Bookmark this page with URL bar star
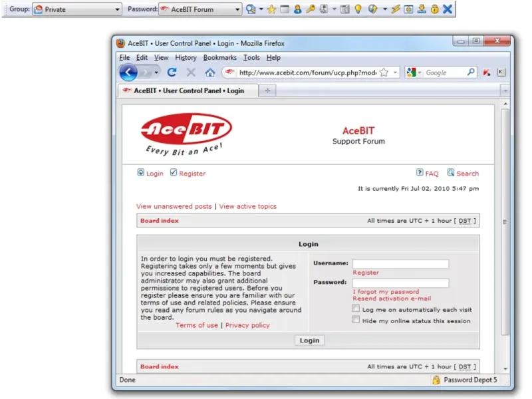Image resolution: width=532 pixels, height=399 pixels. point(384,72)
